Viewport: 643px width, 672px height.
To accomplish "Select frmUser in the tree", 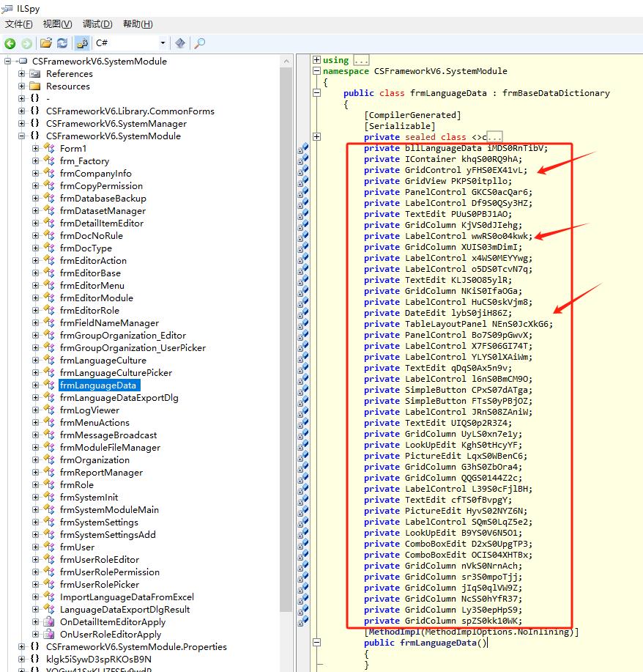I will coord(76,547).
